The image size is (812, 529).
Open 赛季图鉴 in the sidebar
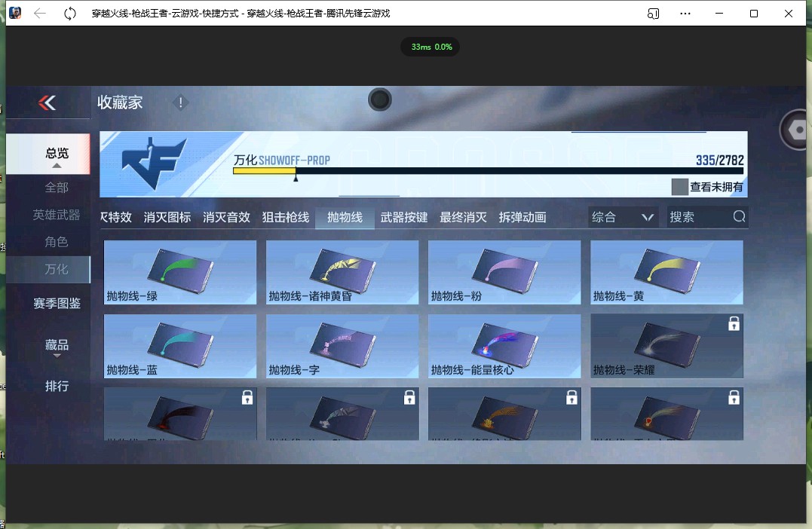(x=57, y=304)
